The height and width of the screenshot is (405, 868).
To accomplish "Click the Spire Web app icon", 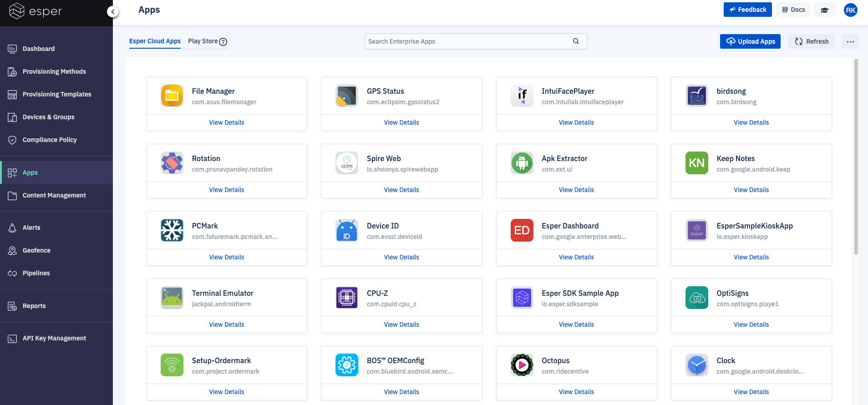I will [x=347, y=163].
